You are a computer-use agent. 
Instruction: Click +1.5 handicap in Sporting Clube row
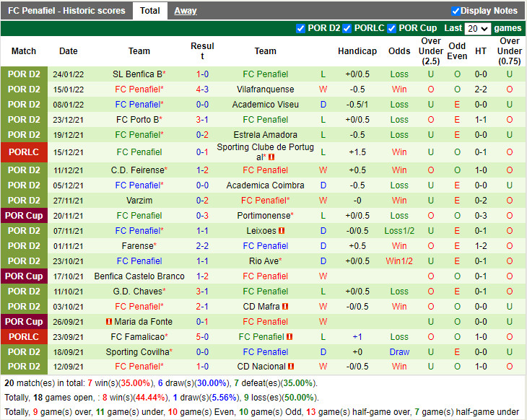(357, 152)
